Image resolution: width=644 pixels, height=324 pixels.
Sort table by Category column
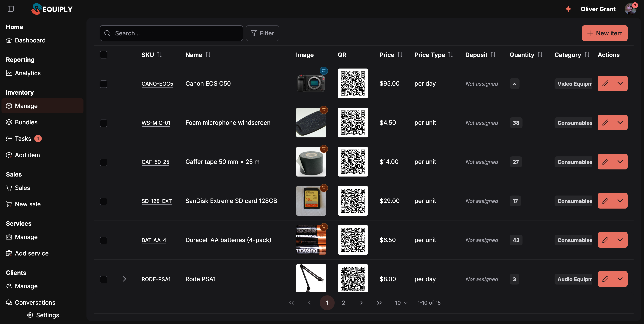point(587,54)
